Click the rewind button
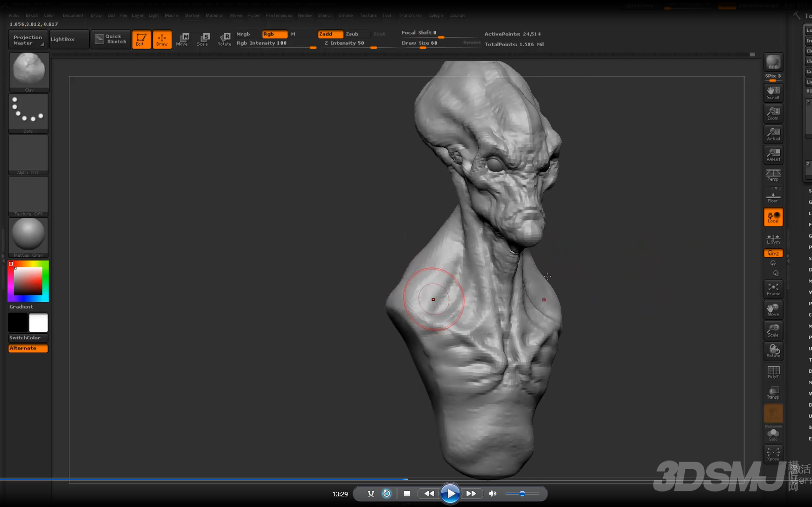The width and height of the screenshot is (812, 507). [429, 493]
